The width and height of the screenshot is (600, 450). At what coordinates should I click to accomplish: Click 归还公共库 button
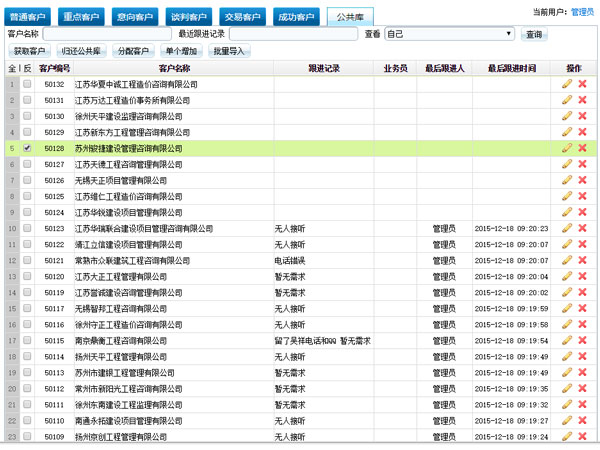81,51
